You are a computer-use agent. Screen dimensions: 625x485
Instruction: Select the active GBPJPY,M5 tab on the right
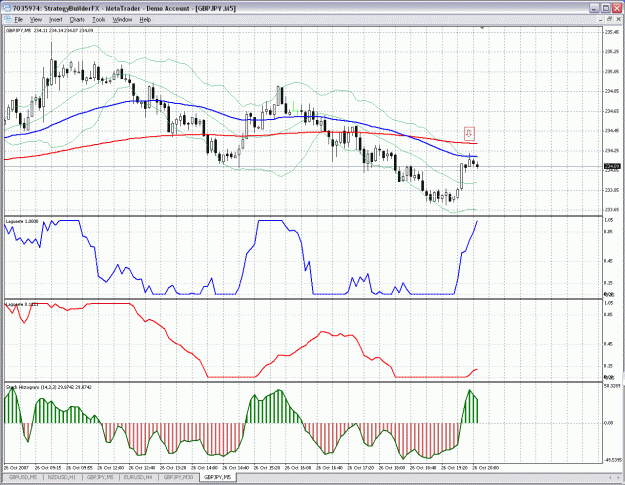pos(218,477)
